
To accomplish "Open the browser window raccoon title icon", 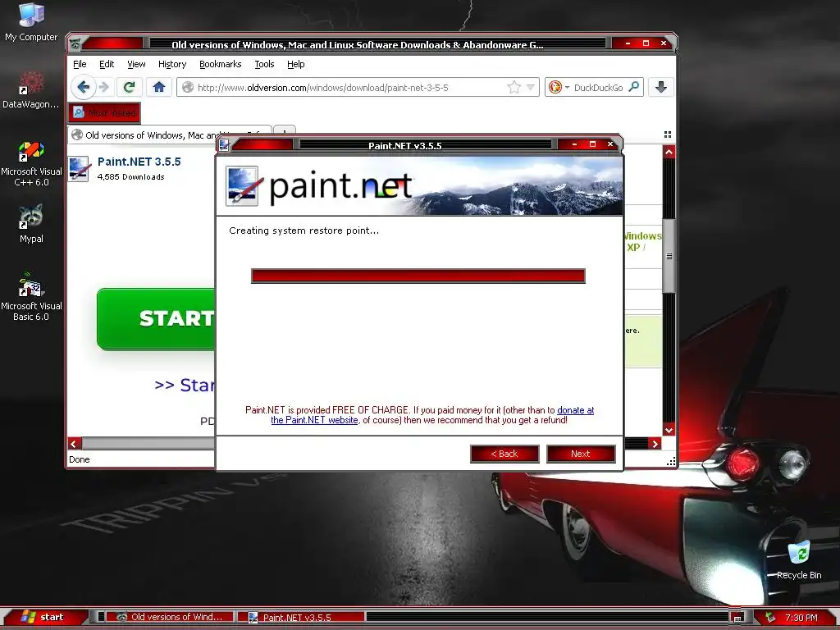I will coord(76,44).
